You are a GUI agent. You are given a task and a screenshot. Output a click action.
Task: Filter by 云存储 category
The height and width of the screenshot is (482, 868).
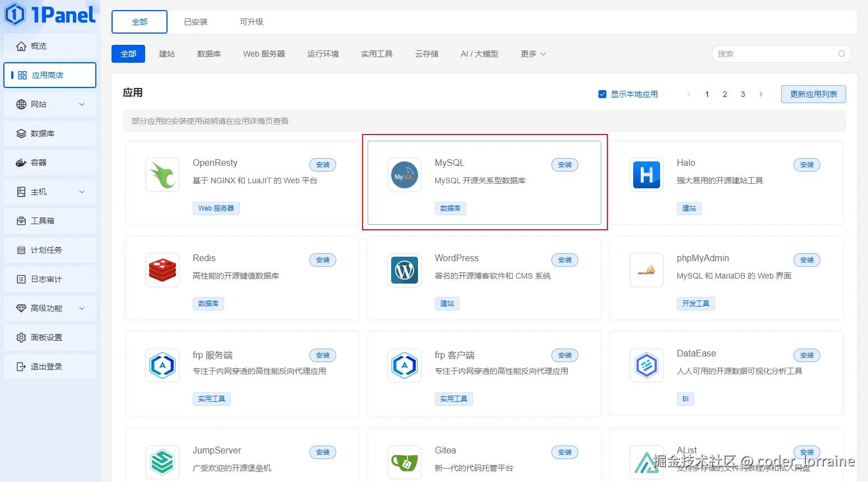click(x=426, y=54)
